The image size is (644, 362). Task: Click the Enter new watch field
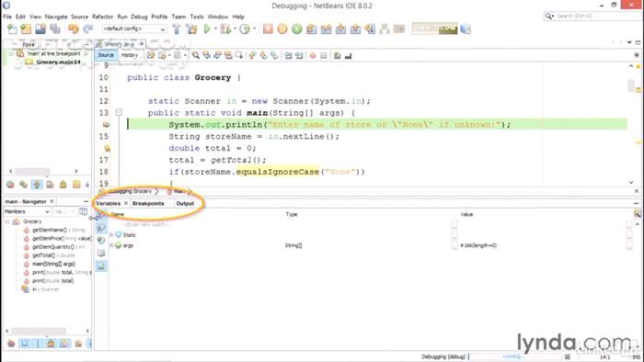145,225
